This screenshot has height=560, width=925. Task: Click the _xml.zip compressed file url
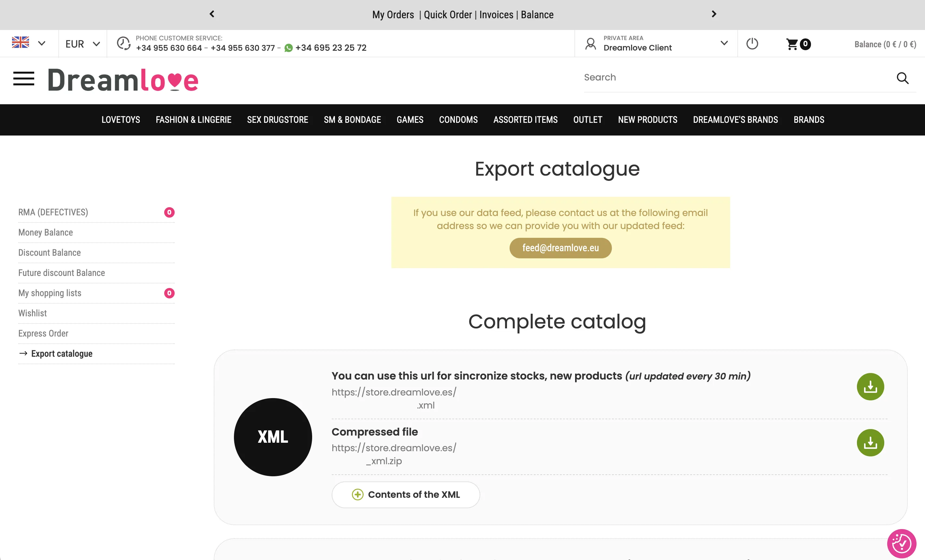coord(394,454)
